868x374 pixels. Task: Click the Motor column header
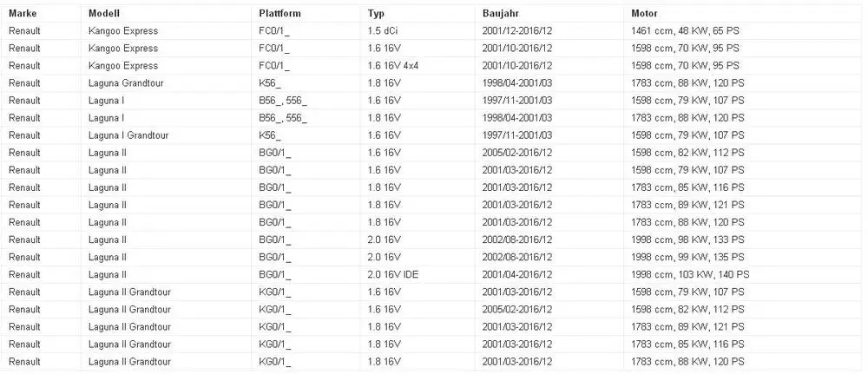tap(644, 13)
